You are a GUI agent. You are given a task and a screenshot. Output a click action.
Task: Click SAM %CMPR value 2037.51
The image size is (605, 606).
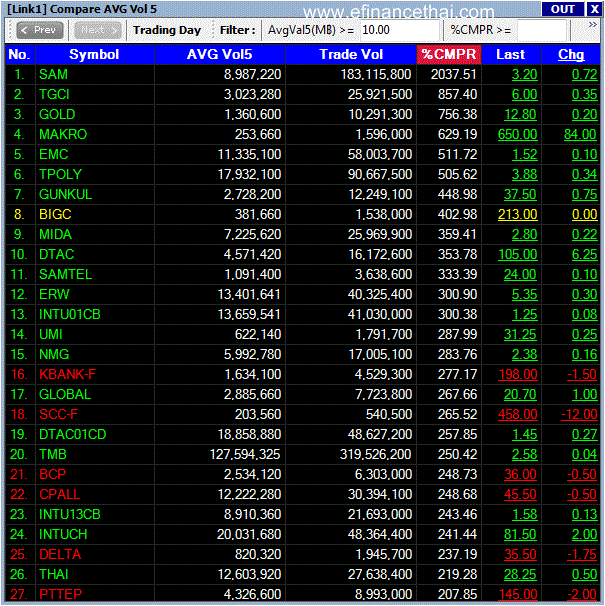click(453, 74)
